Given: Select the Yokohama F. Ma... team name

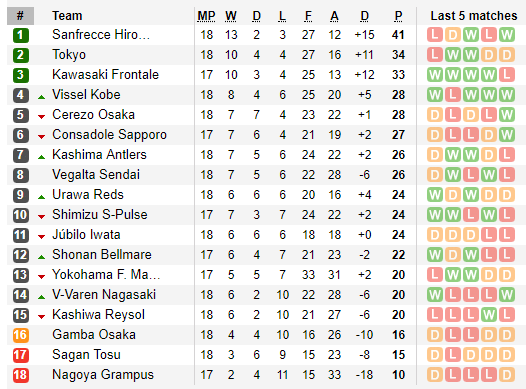Looking at the screenshot, I should [x=106, y=274].
